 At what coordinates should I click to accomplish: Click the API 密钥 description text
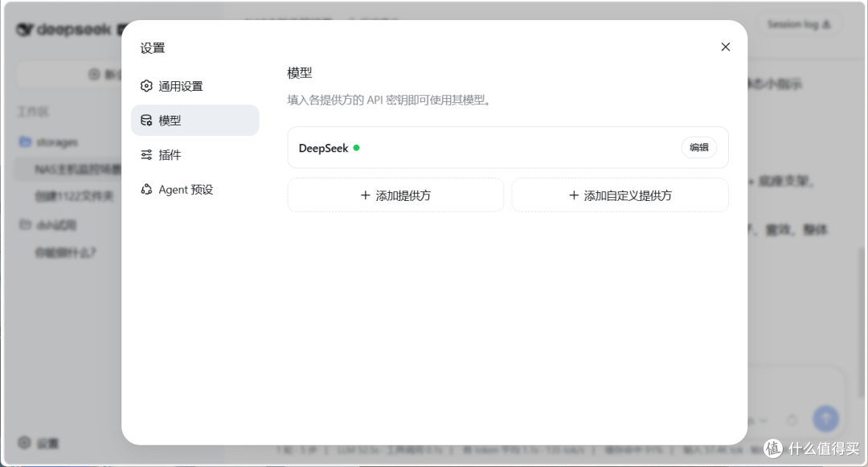tap(389, 100)
